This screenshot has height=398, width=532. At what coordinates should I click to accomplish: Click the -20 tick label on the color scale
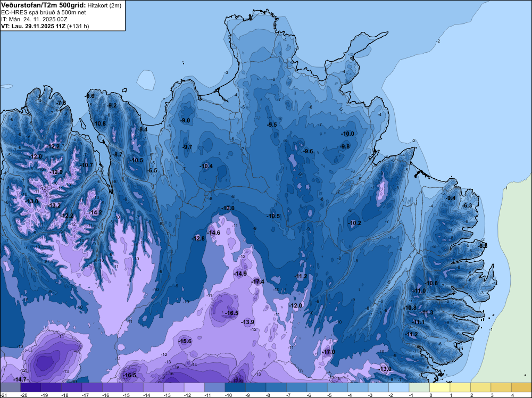click(x=23, y=395)
